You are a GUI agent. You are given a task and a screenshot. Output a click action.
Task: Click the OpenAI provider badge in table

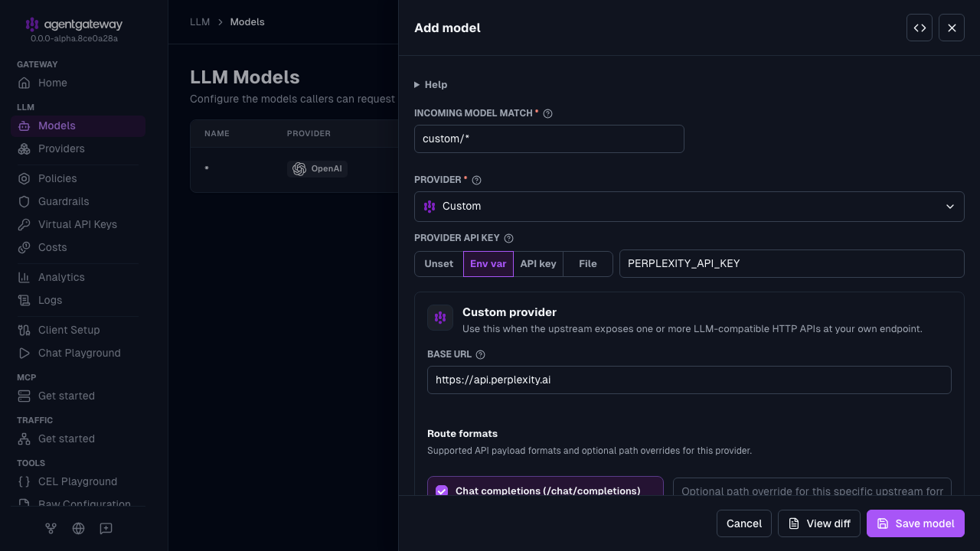coord(317,169)
